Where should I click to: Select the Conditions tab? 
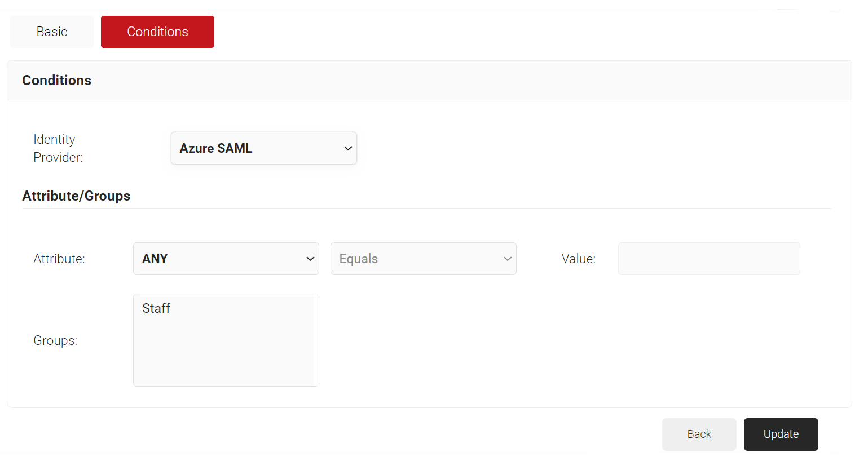pyautogui.click(x=157, y=32)
